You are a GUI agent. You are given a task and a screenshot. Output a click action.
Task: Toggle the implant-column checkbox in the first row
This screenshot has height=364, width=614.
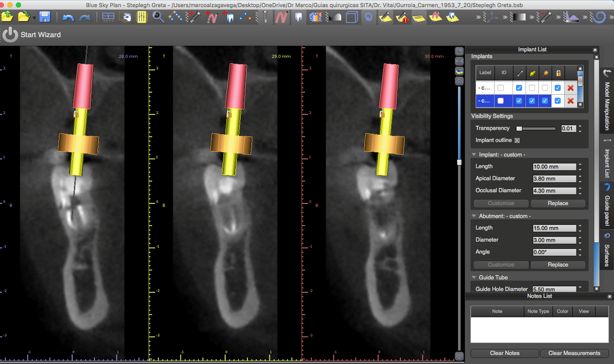pos(519,88)
